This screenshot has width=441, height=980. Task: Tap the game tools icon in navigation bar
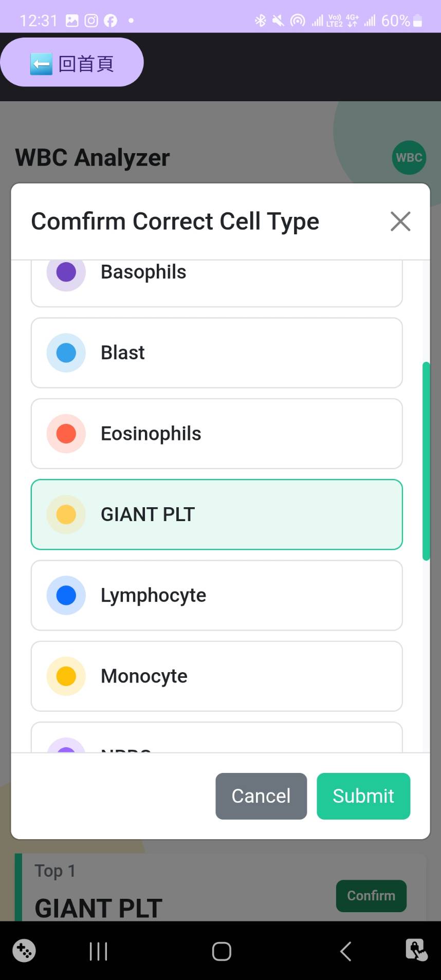(24, 951)
